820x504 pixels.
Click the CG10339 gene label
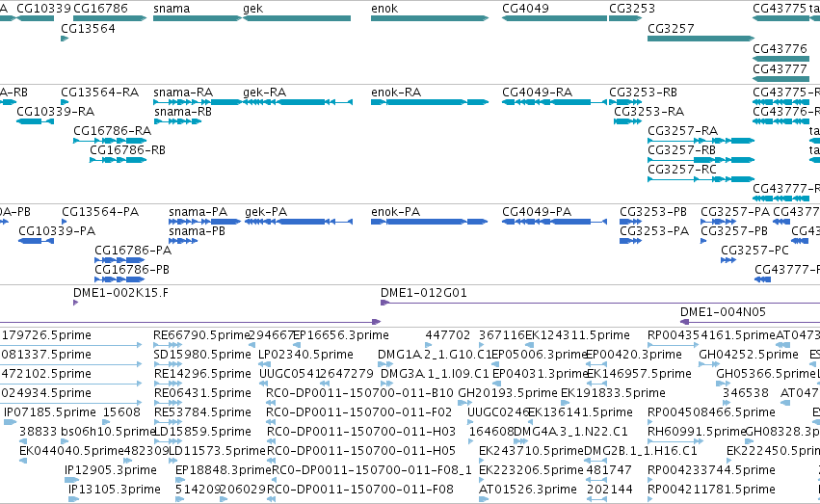point(43,9)
